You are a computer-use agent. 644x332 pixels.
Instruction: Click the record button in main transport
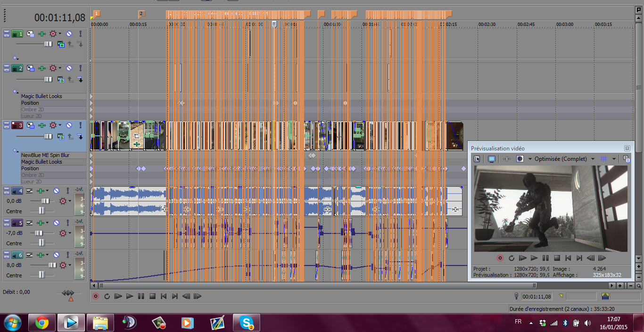click(96, 296)
